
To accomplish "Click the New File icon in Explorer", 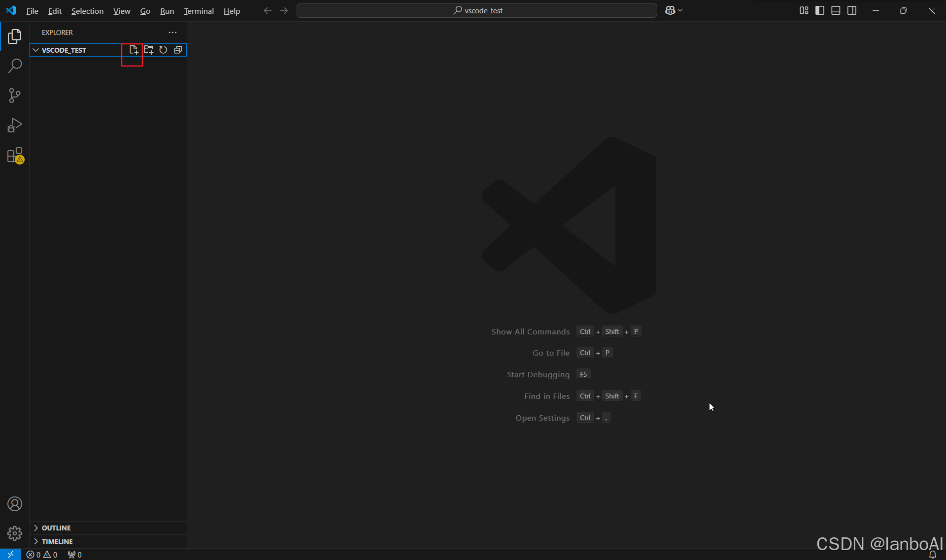I will coord(133,50).
